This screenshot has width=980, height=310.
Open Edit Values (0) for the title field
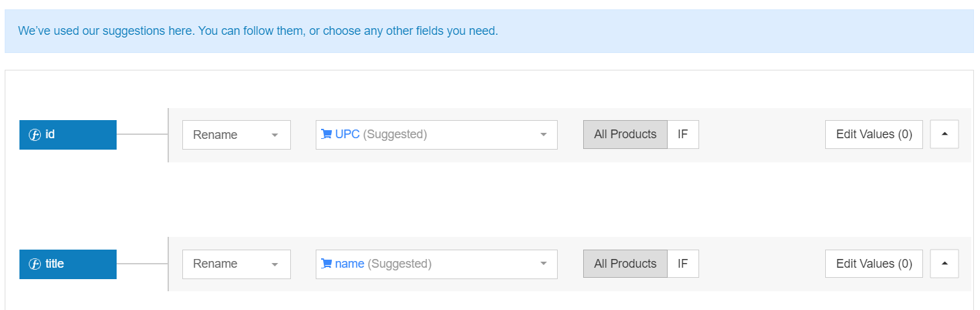[x=874, y=264]
